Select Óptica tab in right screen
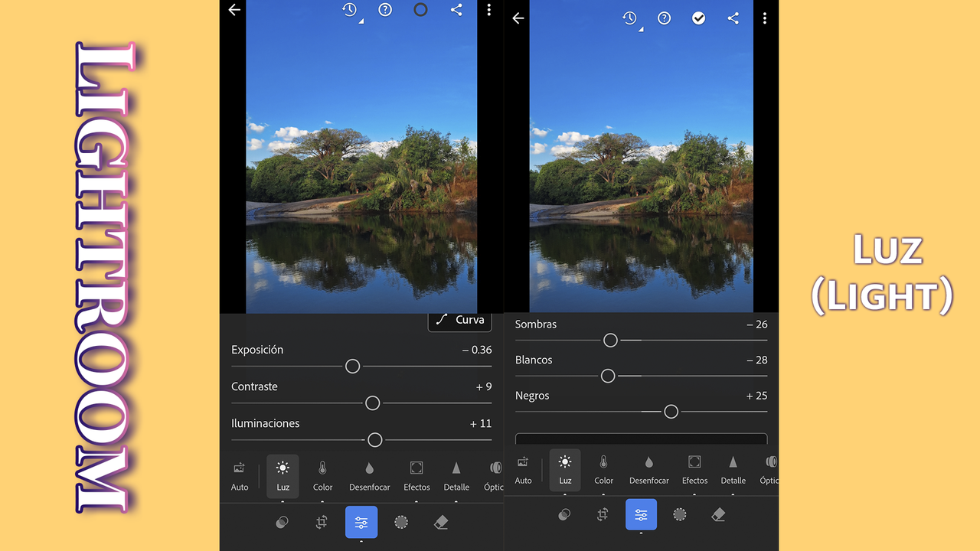 pyautogui.click(x=769, y=471)
